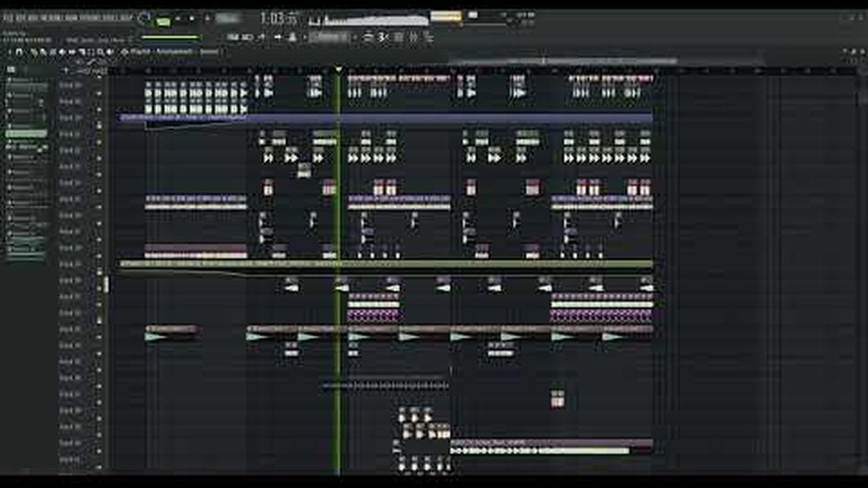
Task: Open the FILE menu
Action: click(x=8, y=18)
